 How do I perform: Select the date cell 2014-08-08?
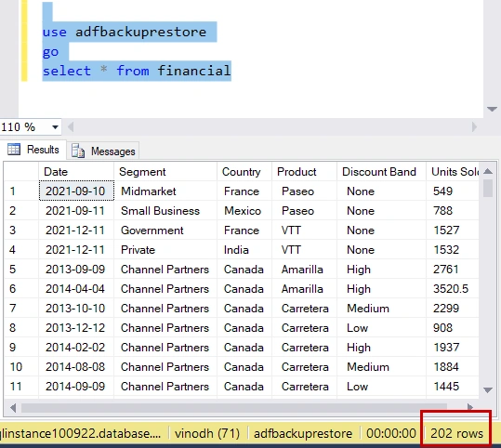(x=76, y=366)
